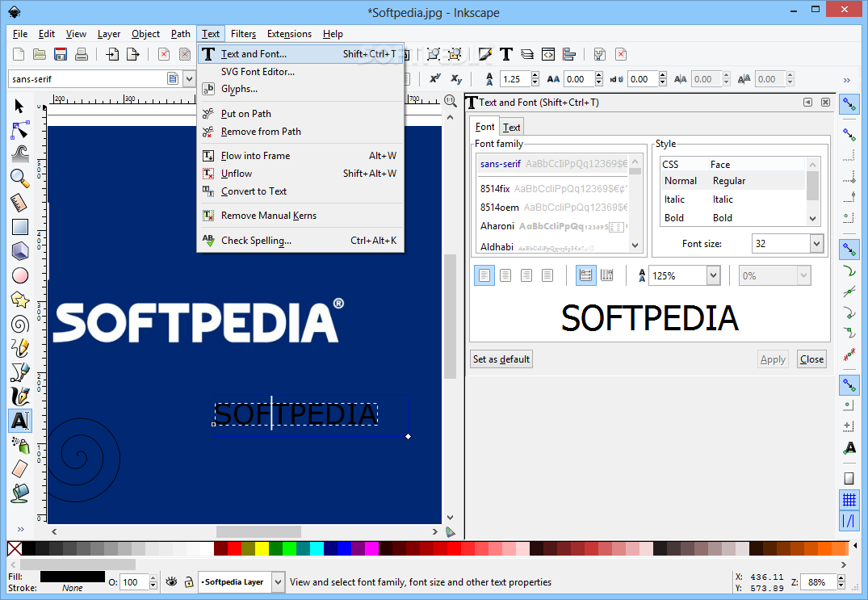Open the XML editor toolbar icon
868x600 pixels.
pos(548,54)
